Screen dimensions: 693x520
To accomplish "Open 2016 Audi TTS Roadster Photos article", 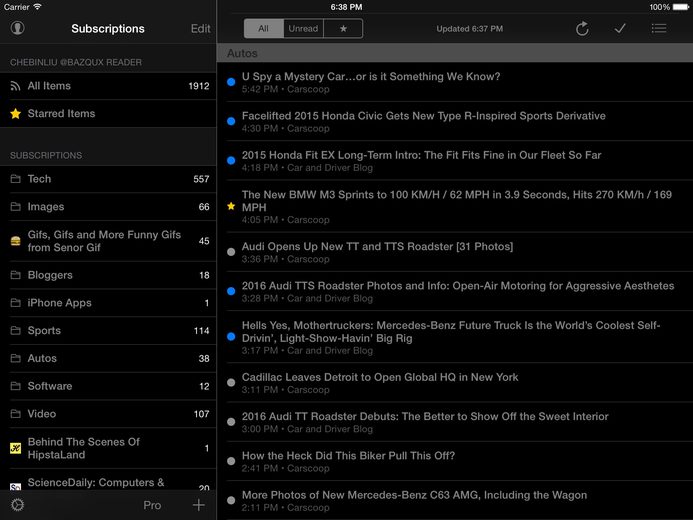I will pyautogui.click(x=455, y=291).
